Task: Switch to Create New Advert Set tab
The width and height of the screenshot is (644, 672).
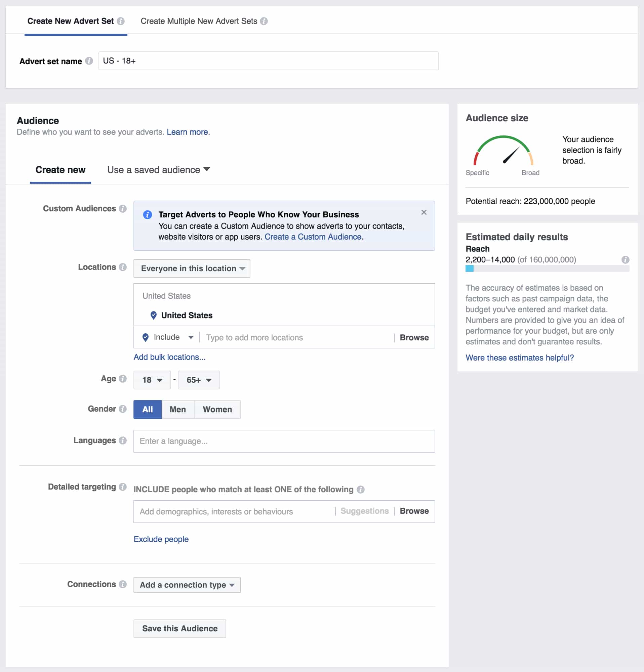Action: click(x=71, y=21)
